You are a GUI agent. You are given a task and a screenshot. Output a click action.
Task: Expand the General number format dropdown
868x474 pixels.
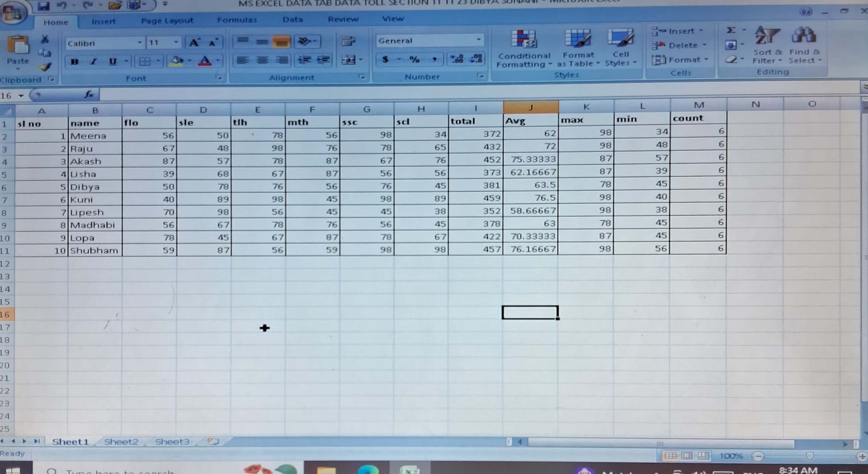tap(478, 40)
